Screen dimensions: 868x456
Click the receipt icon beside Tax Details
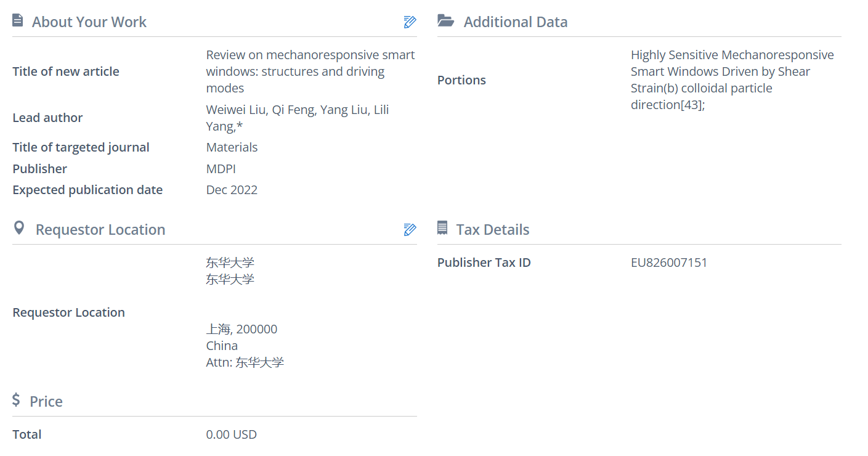442,229
